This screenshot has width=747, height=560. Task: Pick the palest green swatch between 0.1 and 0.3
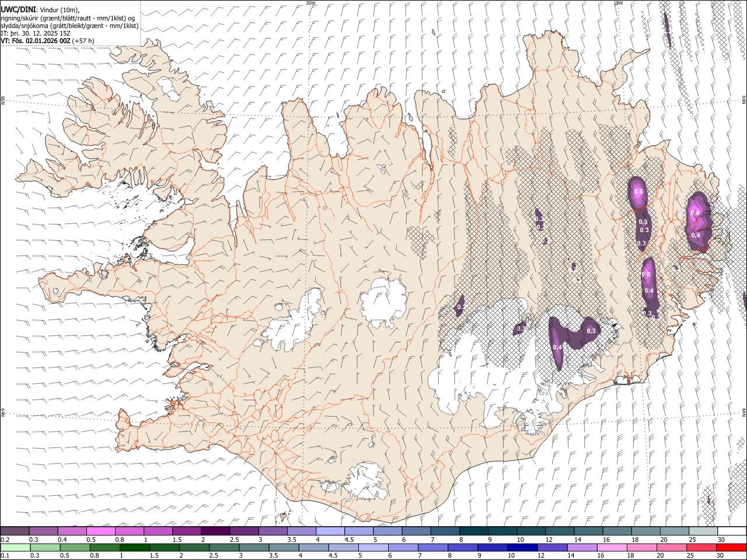pos(15,547)
